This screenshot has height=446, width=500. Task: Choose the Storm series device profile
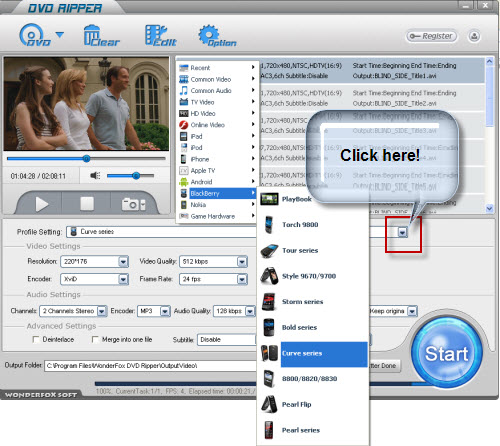(313, 302)
